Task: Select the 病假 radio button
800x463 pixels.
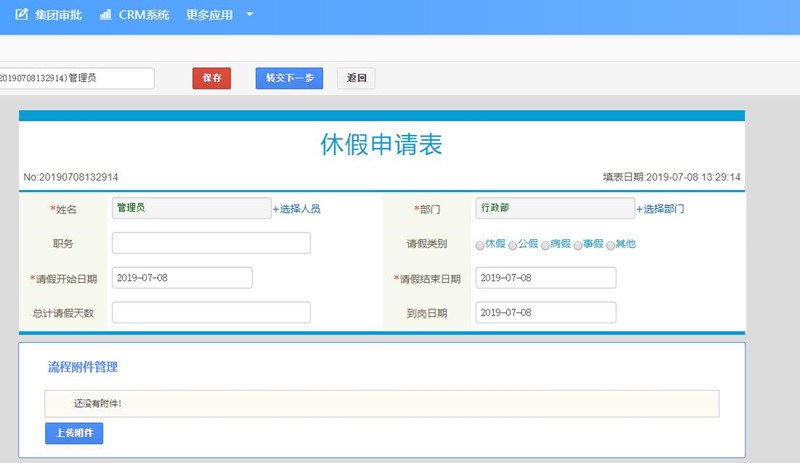Action: point(545,246)
